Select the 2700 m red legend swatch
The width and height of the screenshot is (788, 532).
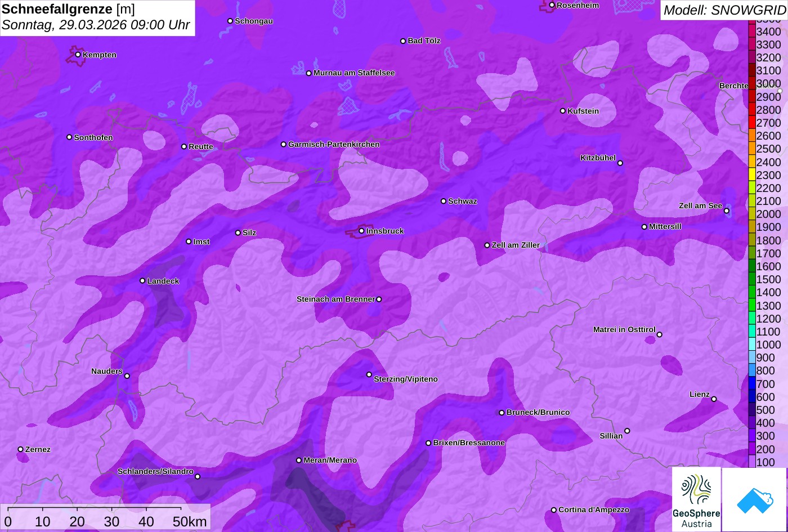point(752,122)
